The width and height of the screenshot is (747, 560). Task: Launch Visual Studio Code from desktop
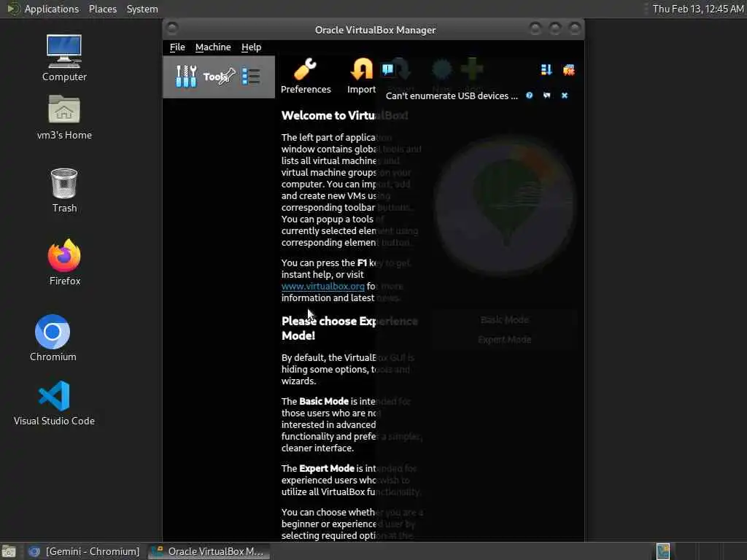[54, 402]
